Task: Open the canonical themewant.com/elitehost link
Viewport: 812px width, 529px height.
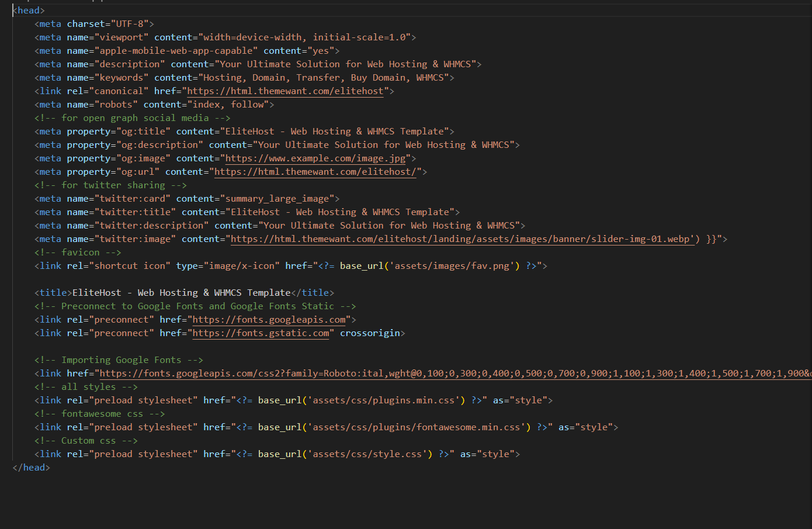Action: [x=285, y=91]
